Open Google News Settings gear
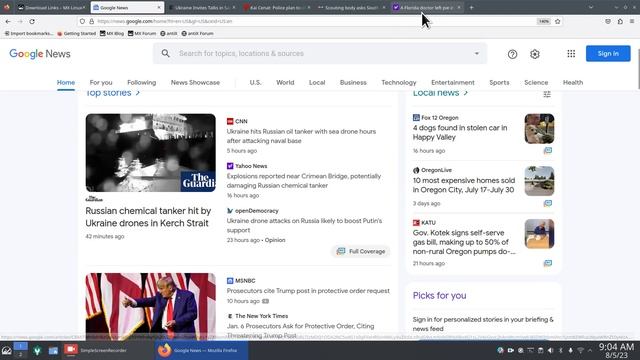Viewport: 640px width, 360px height. pos(535,54)
